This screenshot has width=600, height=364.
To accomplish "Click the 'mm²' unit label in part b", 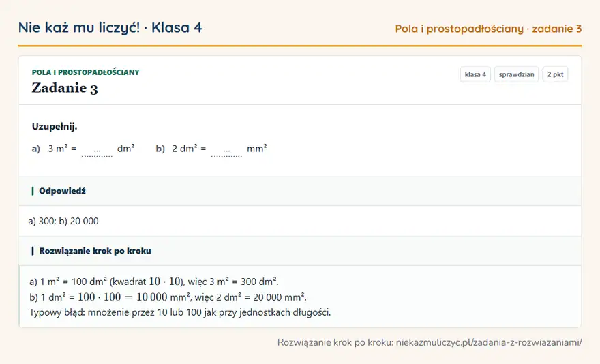I will 257,149.
